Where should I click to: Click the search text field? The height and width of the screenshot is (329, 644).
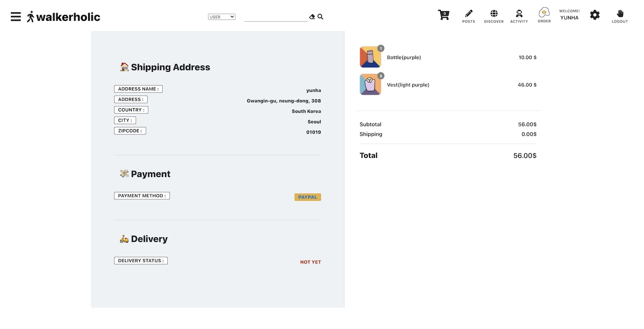click(x=276, y=17)
